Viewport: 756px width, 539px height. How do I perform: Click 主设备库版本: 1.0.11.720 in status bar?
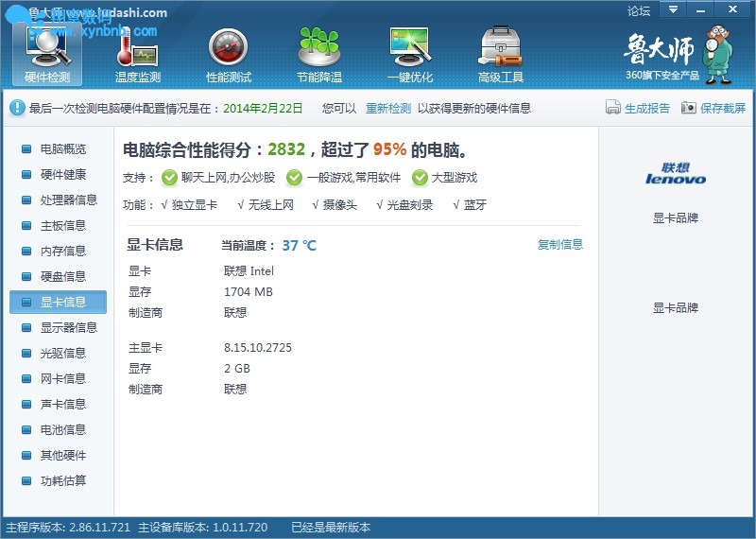tap(202, 528)
